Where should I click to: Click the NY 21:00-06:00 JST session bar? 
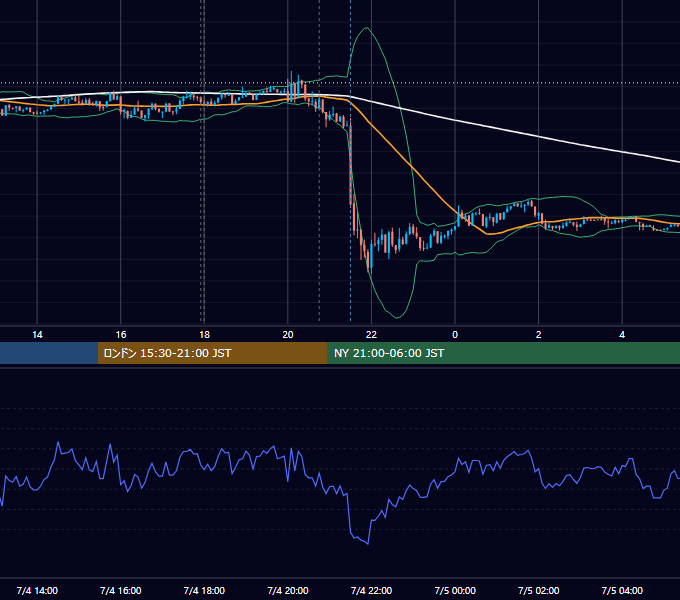click(x=503, y=353)
